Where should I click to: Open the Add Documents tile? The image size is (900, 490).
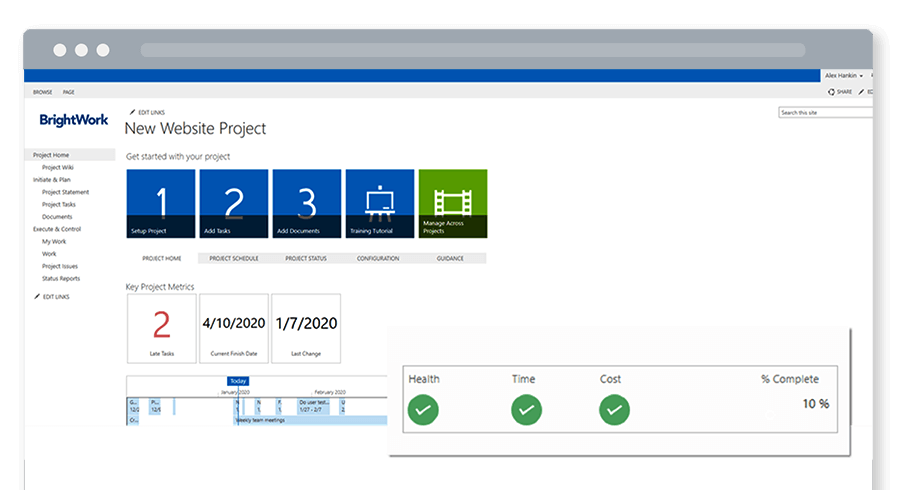(306, 204)
